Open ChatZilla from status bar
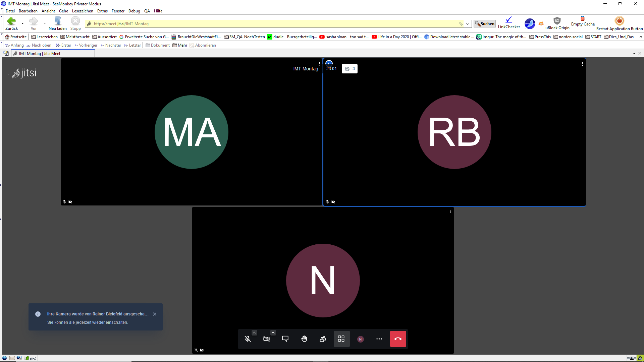Viewport: 644px width, 362px height. pyautogui.click(x=33, y=358)
